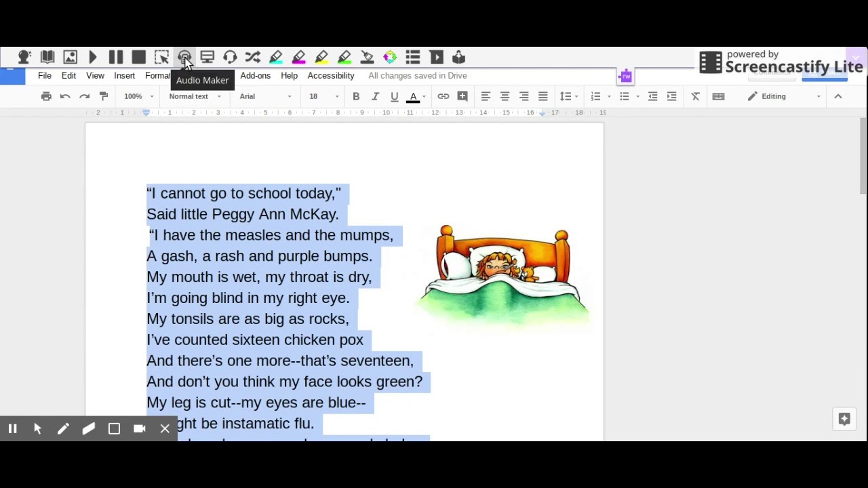Open the Normal text style dropdown
Image resolution: width=868 pixels, height=488 pixels.
(195, 96)
